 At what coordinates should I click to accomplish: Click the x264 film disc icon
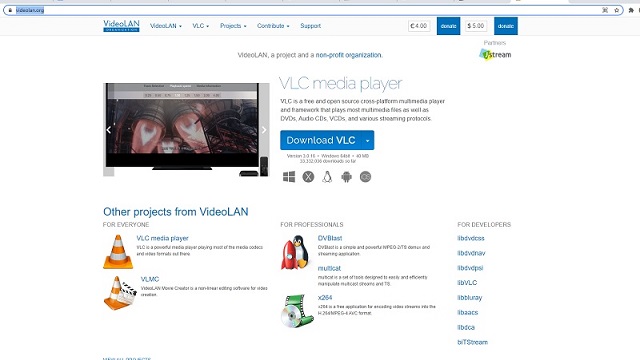[298, 311]
